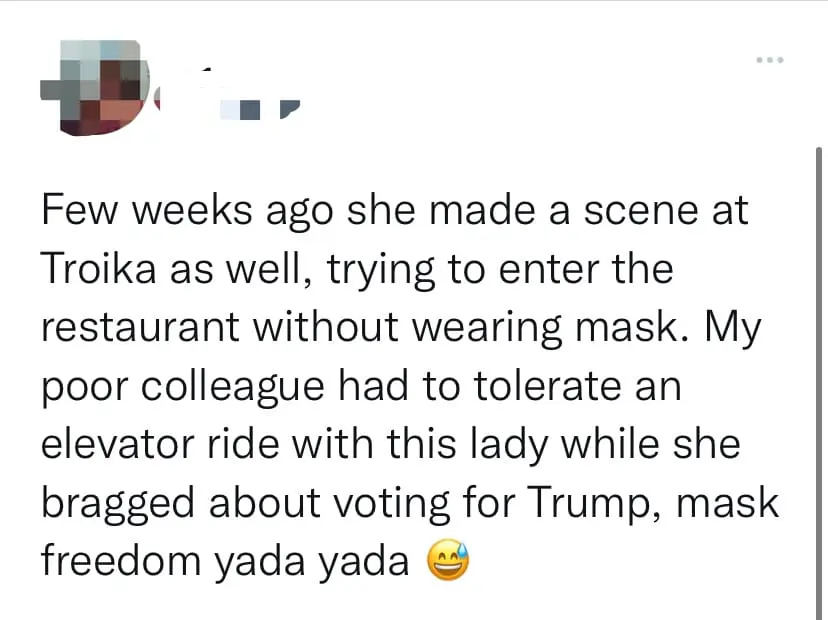Click the blurred profile avatar

coord(95,87)
